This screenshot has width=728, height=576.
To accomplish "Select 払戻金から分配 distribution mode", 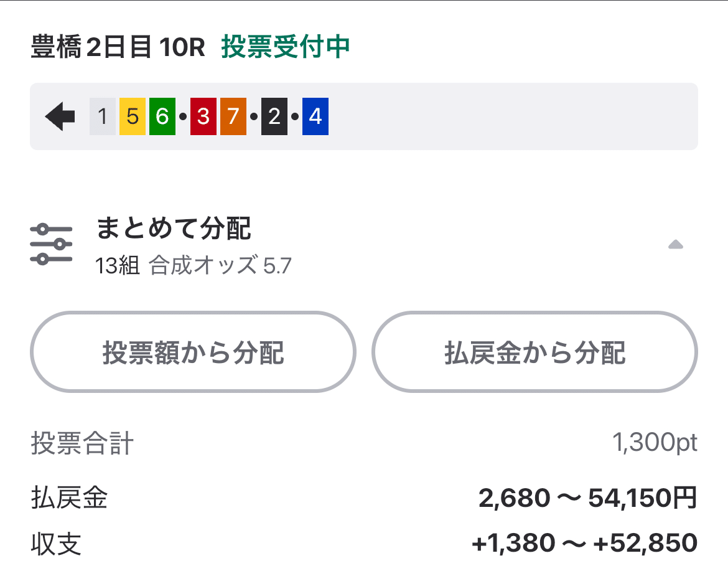I will click(536, 352).
